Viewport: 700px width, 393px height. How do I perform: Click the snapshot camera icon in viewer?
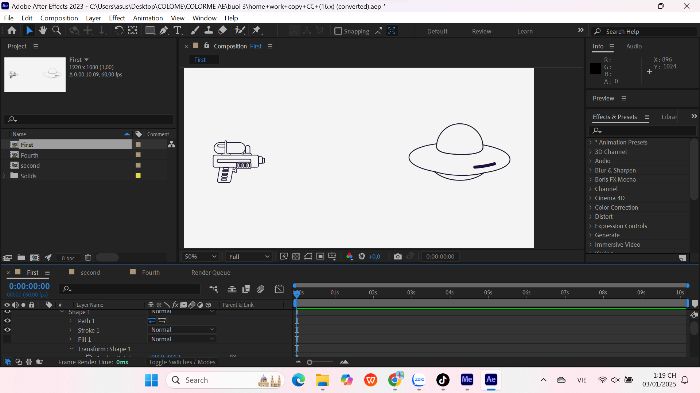(x=398, y=256)
